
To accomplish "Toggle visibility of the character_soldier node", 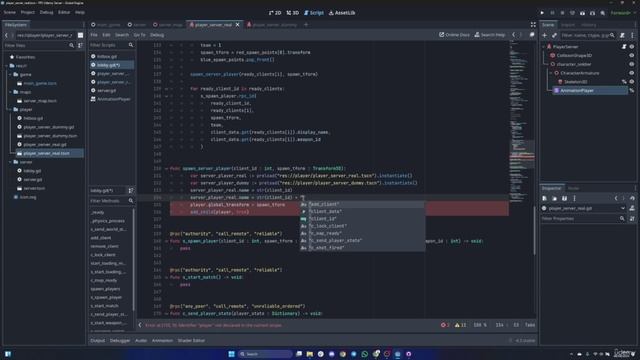I will 632,64.
